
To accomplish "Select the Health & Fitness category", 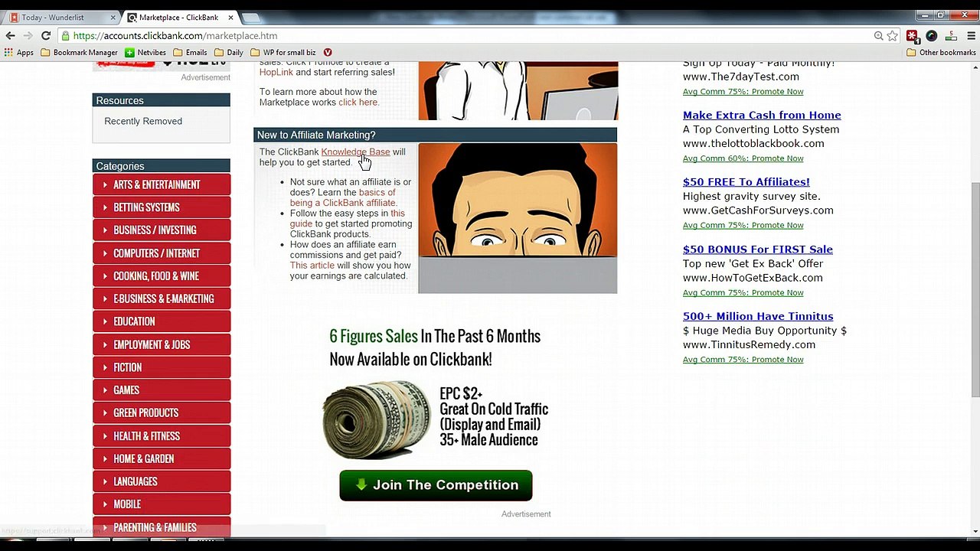I will [162, 436].
